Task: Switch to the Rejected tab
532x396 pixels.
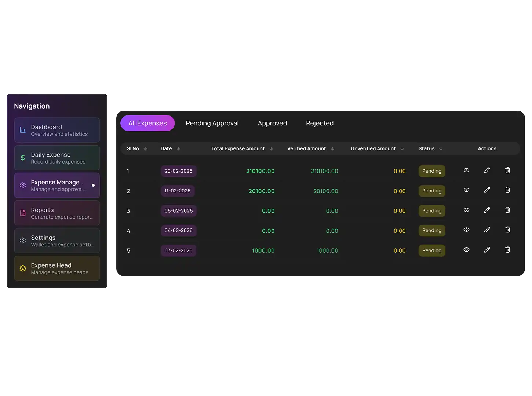Action: click(x=320, y=123)
